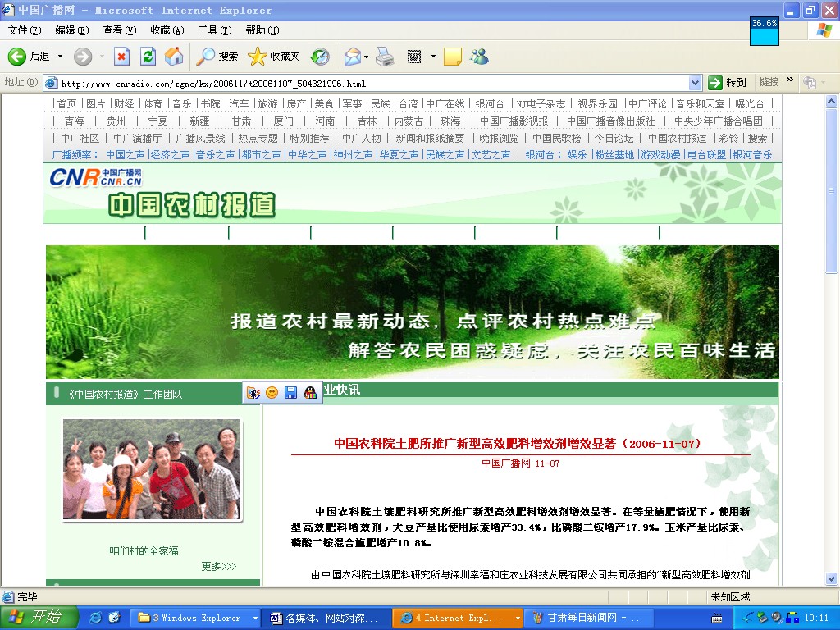Click the page scrollbar up arrow
The height and width of the screenshot is (630, 840).
[832, 101]
